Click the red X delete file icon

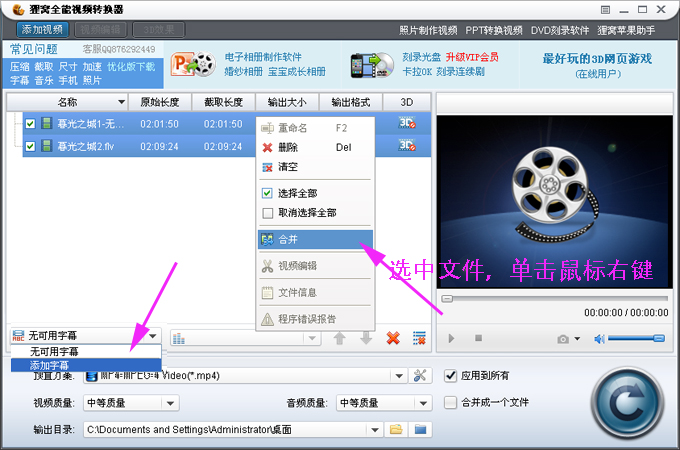[x=393, y=338]
